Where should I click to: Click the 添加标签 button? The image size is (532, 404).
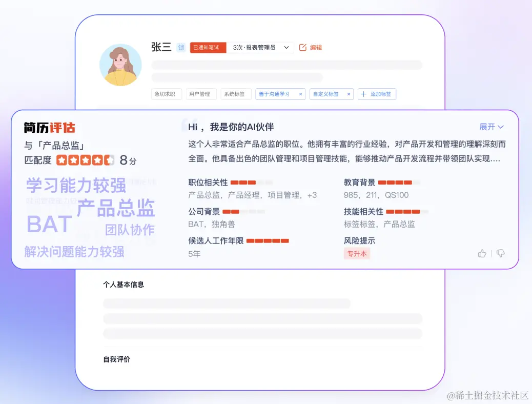377,94
